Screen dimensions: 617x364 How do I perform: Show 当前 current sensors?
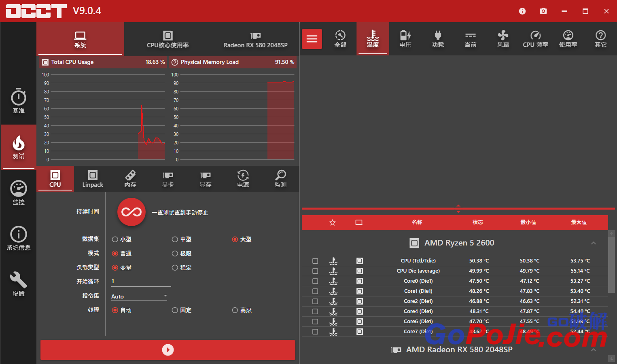[x=471, y=39]
